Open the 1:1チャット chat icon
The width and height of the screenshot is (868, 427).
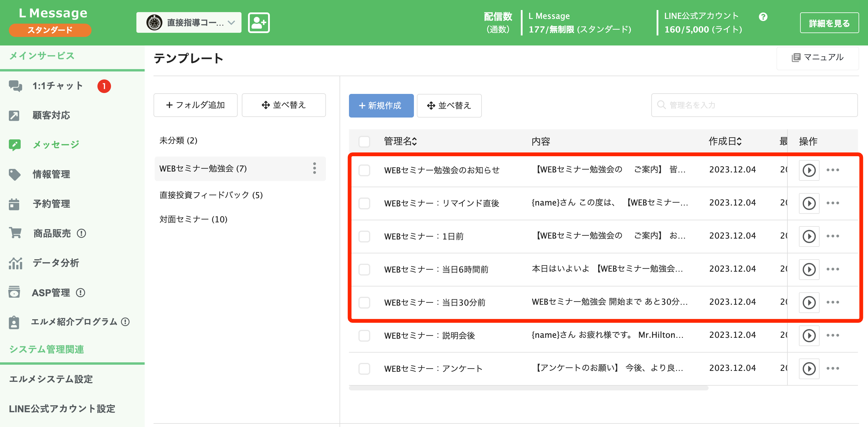[x=15, y=86]
